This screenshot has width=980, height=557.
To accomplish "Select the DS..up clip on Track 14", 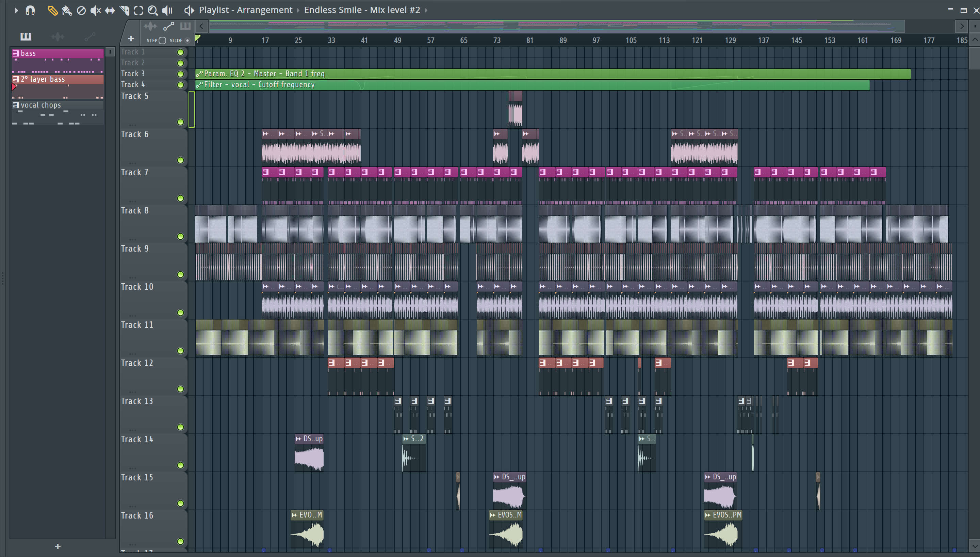I will (309, 452).
